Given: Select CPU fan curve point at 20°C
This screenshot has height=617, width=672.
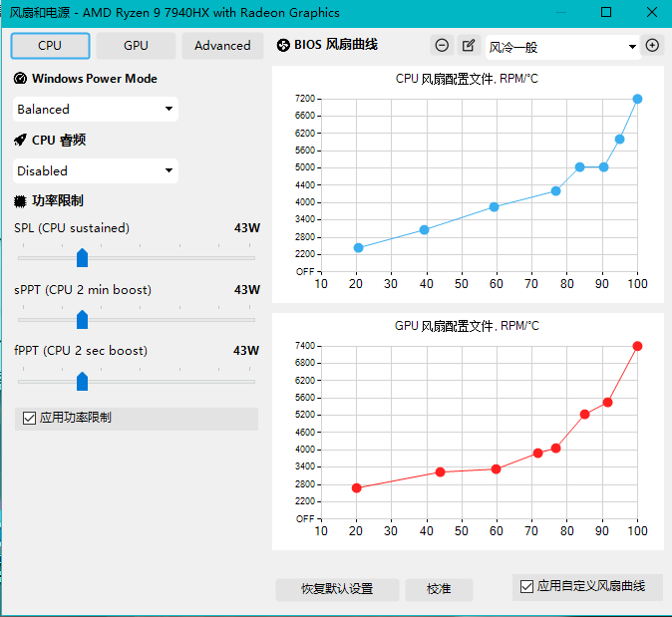Looking at the screenshot, I should click(x=358, y=247).
